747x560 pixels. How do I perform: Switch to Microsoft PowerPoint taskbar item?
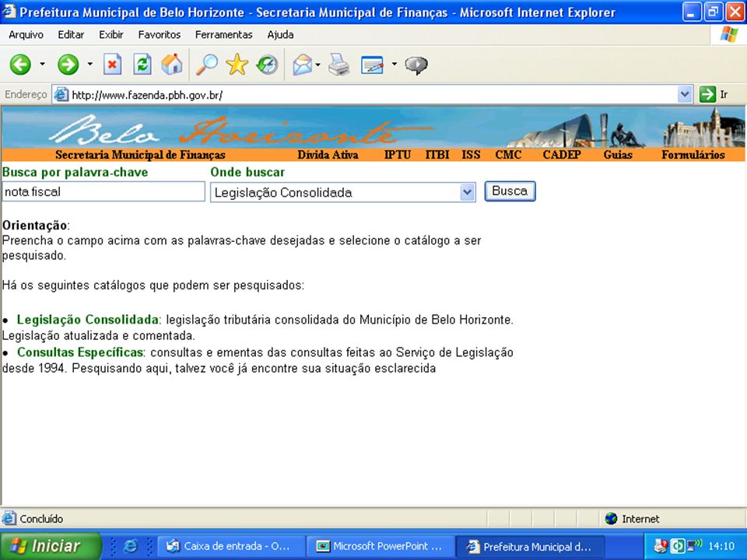(380, 546)
